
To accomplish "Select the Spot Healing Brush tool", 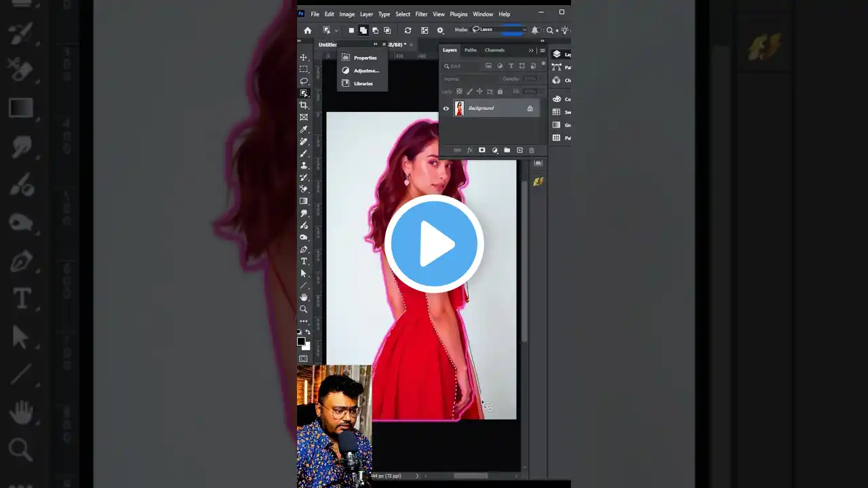I will click(304, 142).
